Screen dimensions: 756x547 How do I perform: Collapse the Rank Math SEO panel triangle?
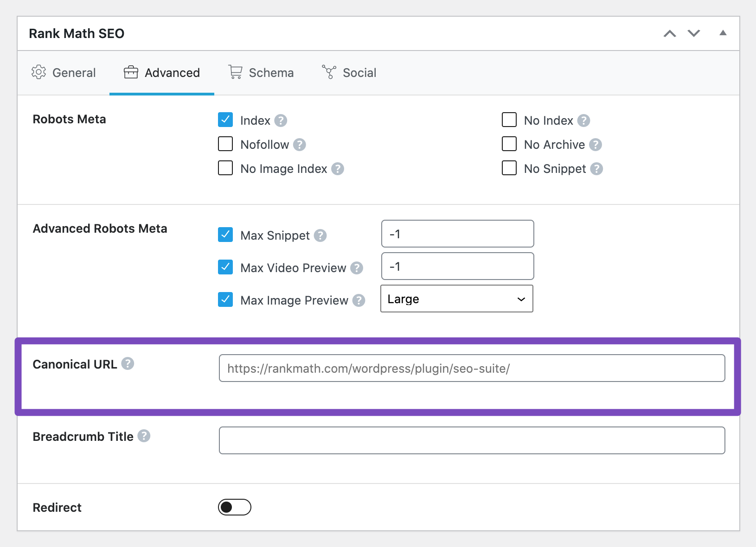pyautogui.click(x=723, y=33)
